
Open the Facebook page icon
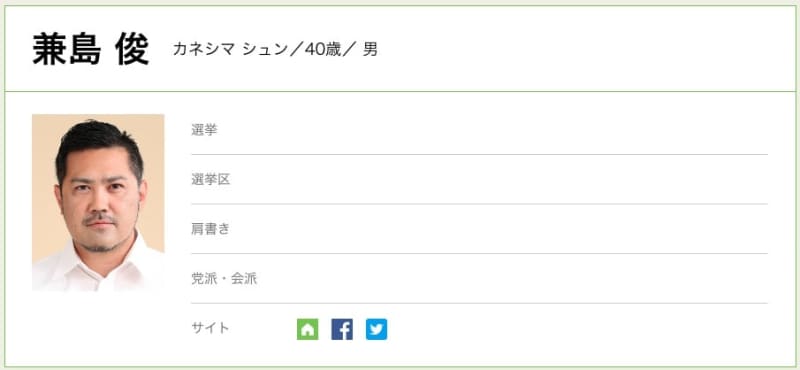coord(342,329)
